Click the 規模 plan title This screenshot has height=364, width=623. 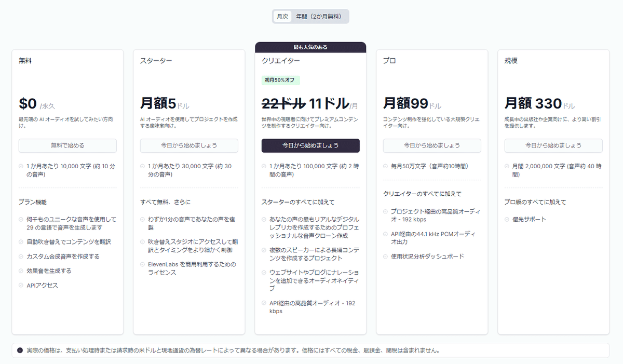(511, 61)
